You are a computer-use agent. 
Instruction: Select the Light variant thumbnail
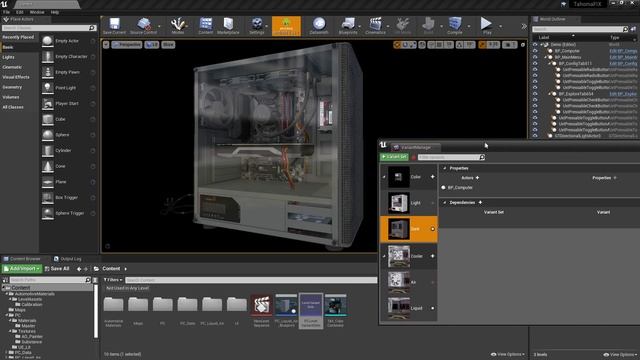[x=399, y=203]
